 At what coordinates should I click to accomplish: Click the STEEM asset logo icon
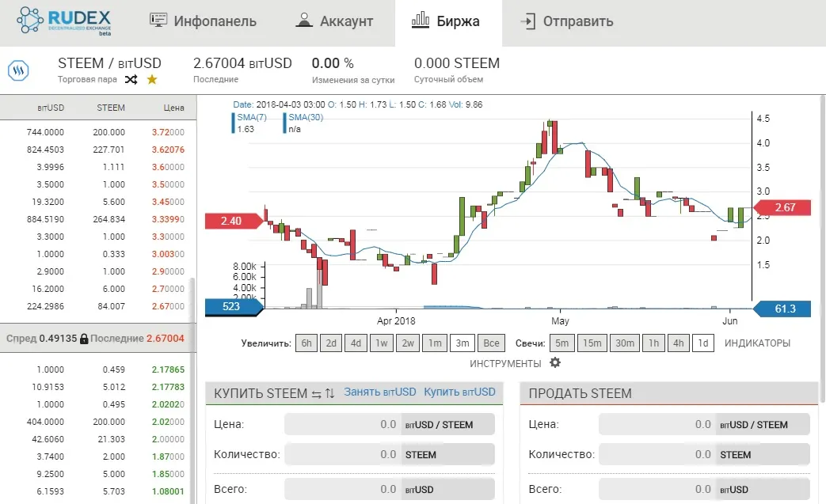pos(18,70)
